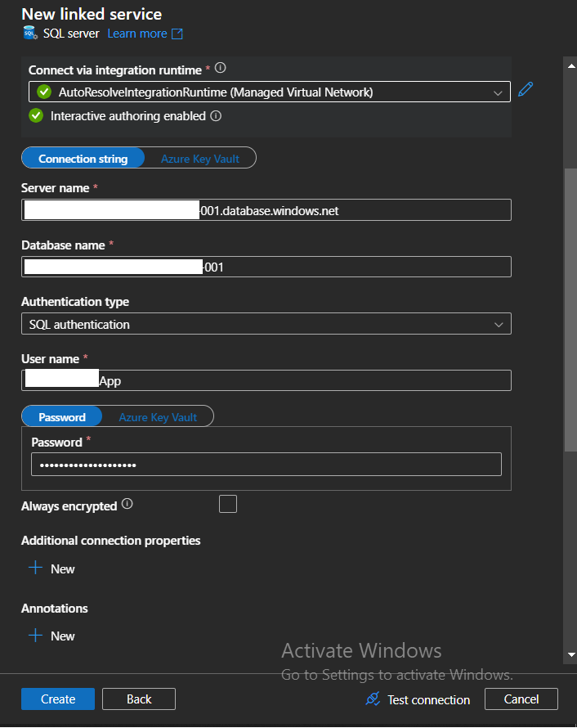Image resolution: width=577 pixels, height=728 pixels.
Task: Click the SQL server icon in the header
Action: click(27, 34)
